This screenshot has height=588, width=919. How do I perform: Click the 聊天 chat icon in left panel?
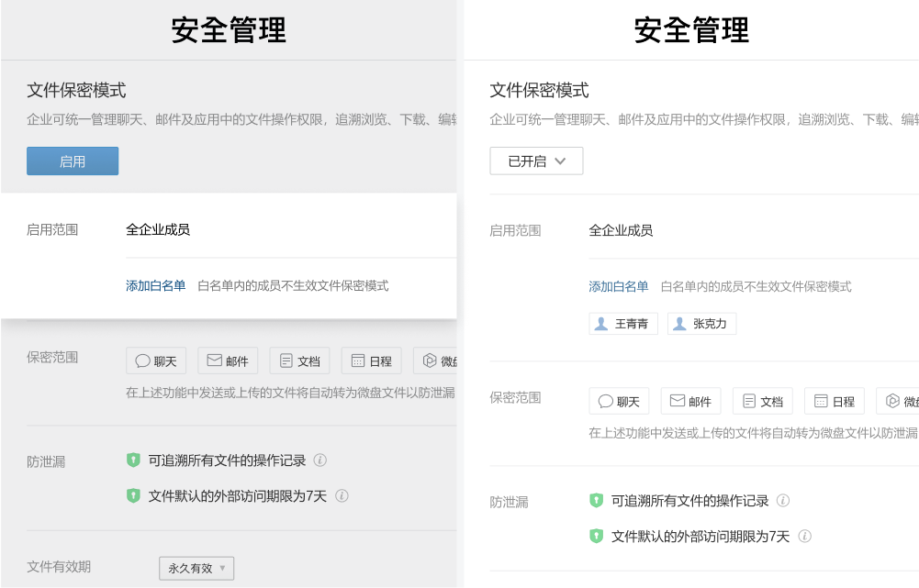(x=143, y=361)
